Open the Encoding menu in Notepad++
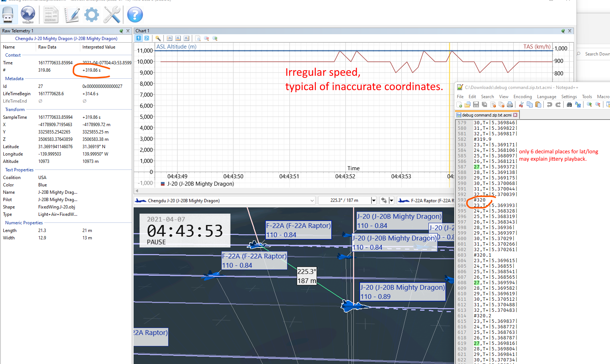The height and width of the screenshot is (364, 610). [523, 97]
